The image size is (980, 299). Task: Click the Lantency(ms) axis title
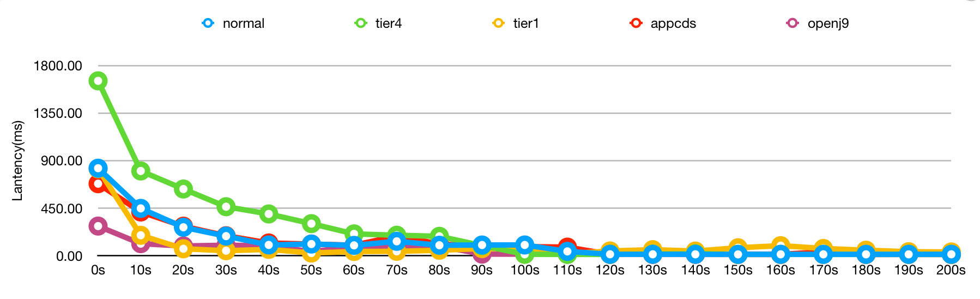tap(17, 161)
